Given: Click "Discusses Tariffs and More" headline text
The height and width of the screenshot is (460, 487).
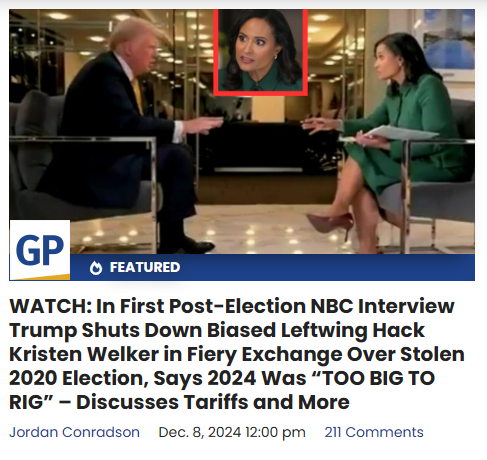Looking at the screenshot, I should pyautogui.click(x=213, y=402).
